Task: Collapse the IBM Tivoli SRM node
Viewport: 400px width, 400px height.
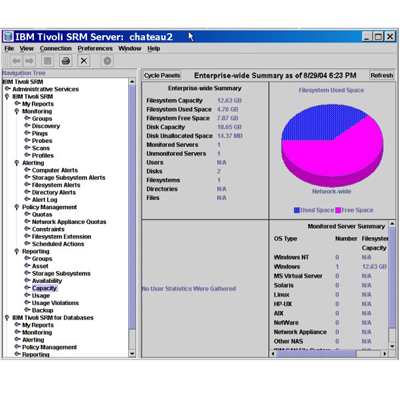Action: [x=7, y=96]
